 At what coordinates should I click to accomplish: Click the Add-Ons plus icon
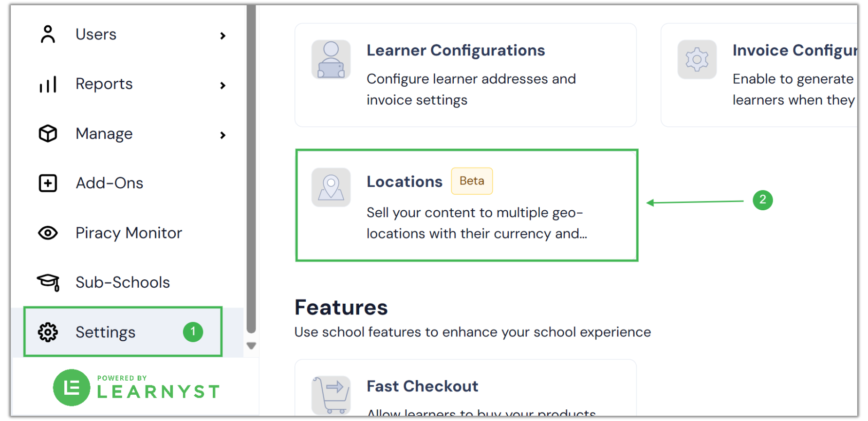coord(47,183)
